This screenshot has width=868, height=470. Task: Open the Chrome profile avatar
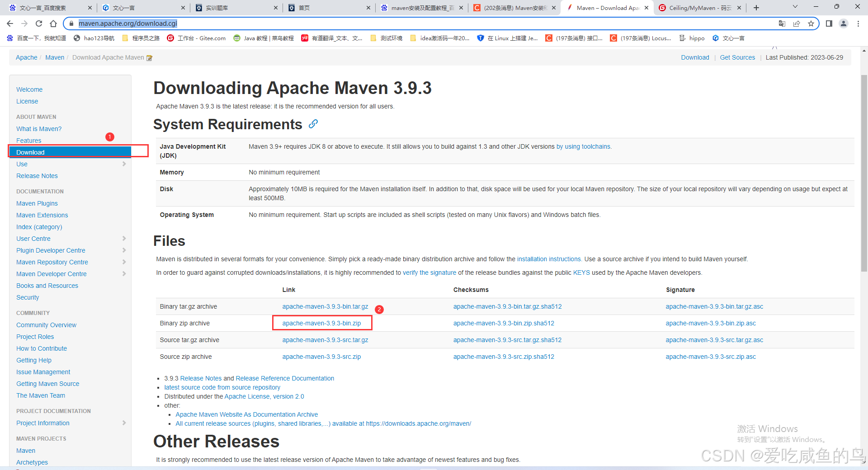pyautogui.click(x=844, y=23)
